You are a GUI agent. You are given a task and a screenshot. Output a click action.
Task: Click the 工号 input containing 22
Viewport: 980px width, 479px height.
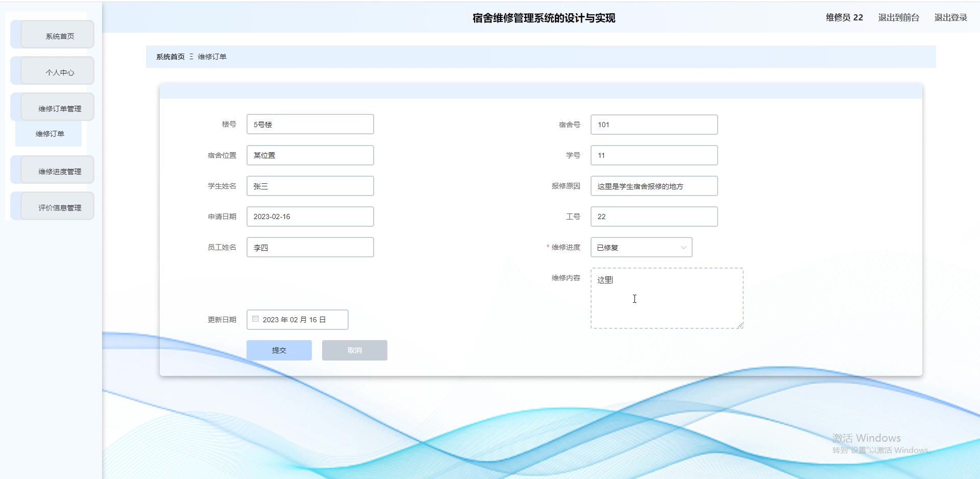pyautogui.click(x=654, y=217)
